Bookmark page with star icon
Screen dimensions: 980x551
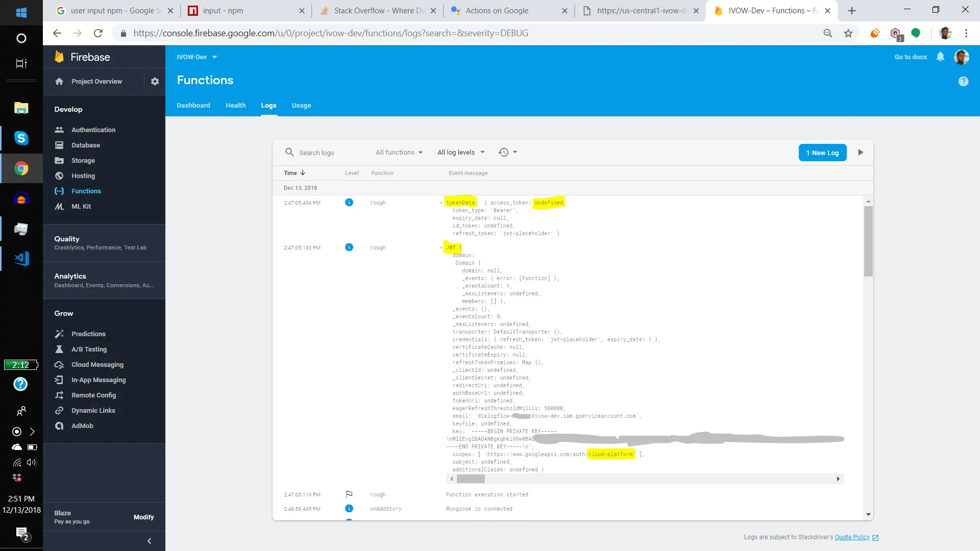tap(848, 33)
